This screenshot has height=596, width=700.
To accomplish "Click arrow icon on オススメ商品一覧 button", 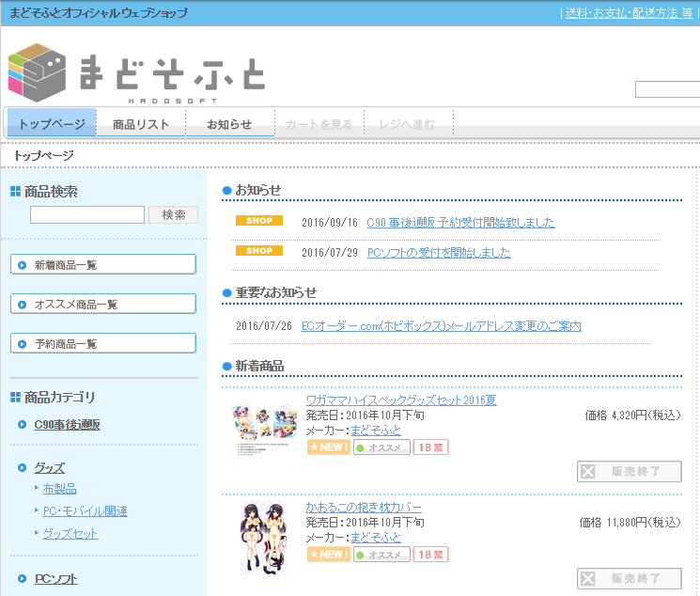I will pos(22,305).
